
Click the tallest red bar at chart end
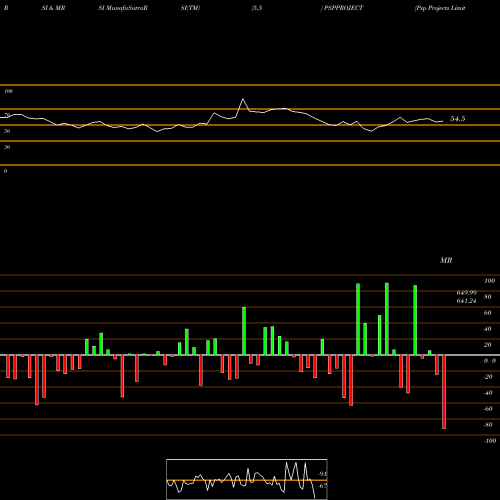point(444,392)
